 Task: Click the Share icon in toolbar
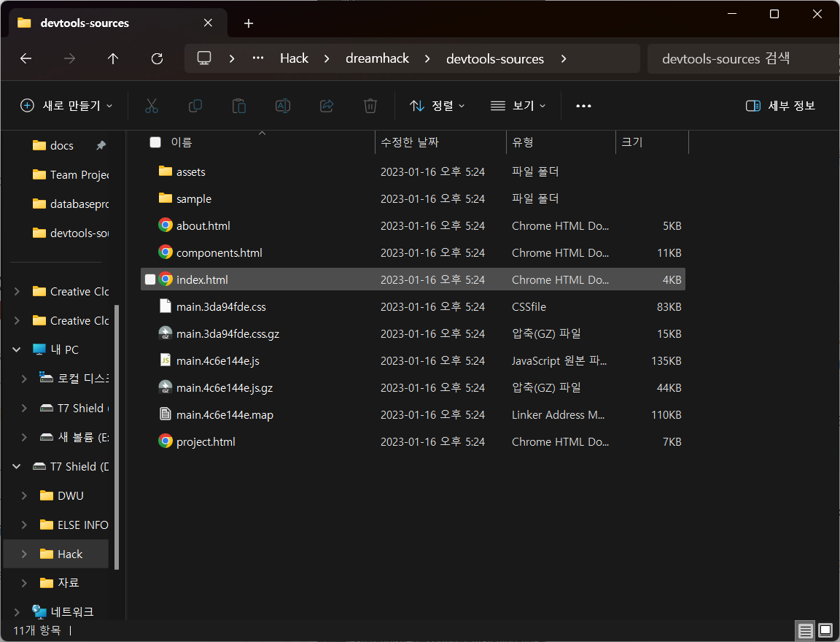tap(327, 106)
